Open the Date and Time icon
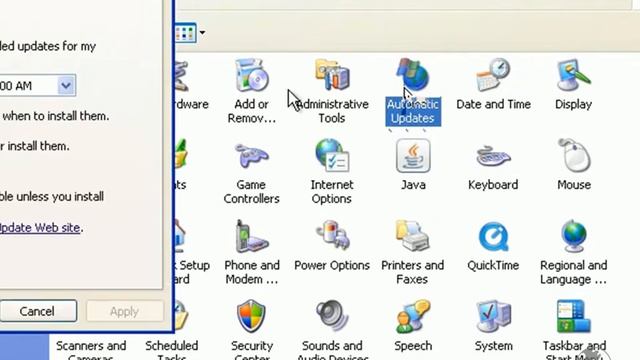 coord(493,75)
